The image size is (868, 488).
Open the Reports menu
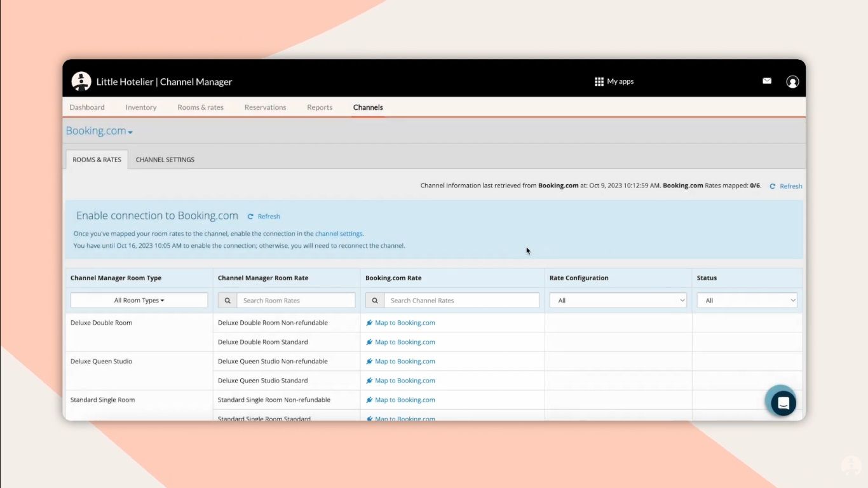tap(320, 107)
